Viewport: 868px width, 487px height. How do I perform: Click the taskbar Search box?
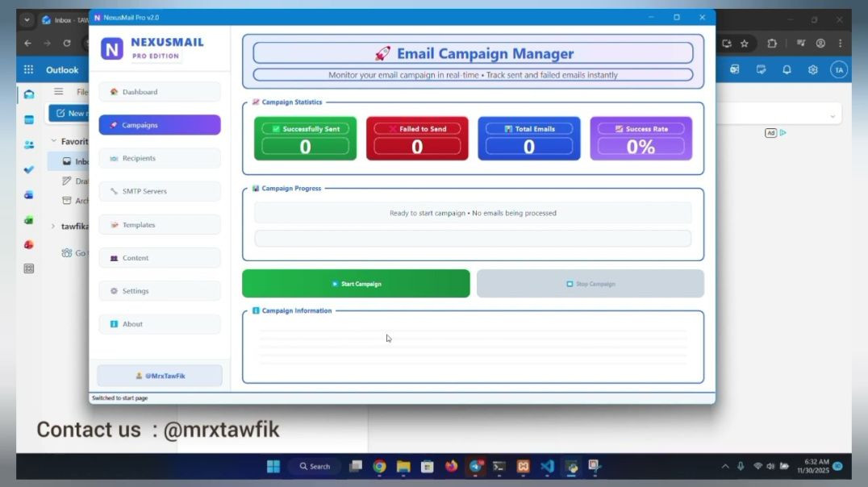point(315,466)
